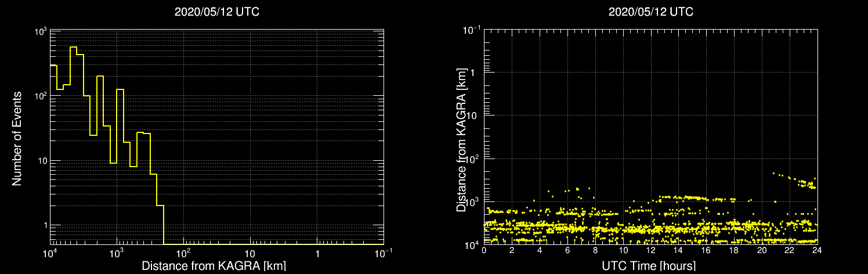Select the 10² tick on the scatter plot distance axis
Viewport: 868px width, 274px height.
pos(473,157)
